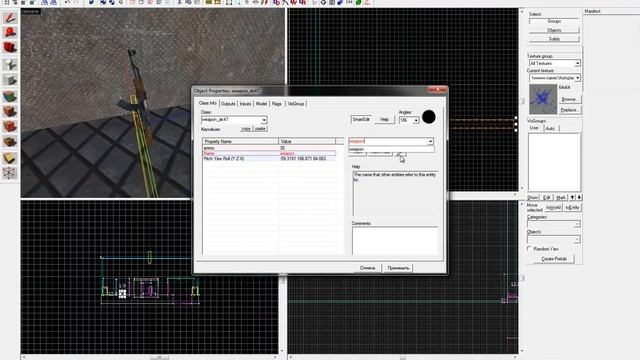Toggle Solids selection mode
The width and height of the screenshot is (640, 360).
554,39
